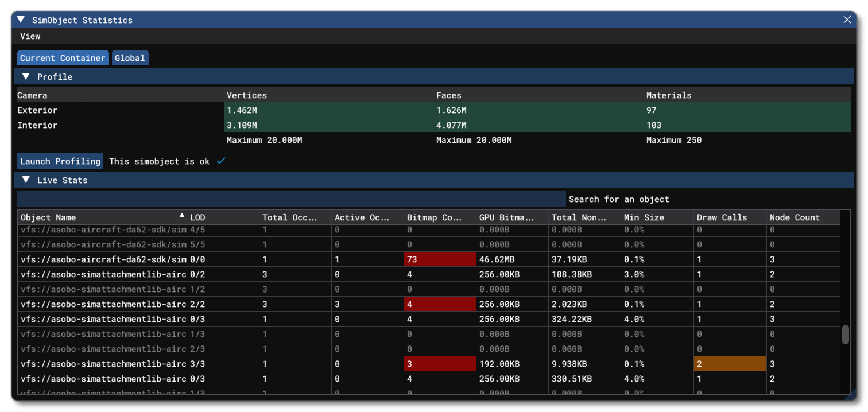868x412 pixels.
Task: Select the Current Container tab
Action: click(63, 57)
